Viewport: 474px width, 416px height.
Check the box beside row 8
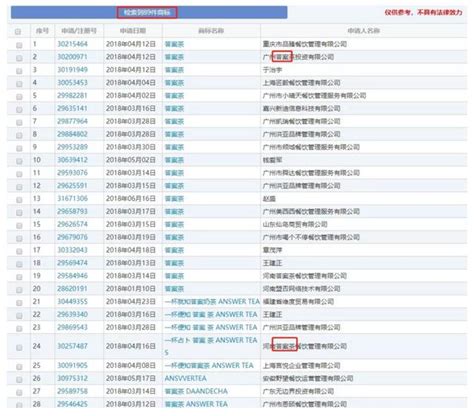(19, 135)
